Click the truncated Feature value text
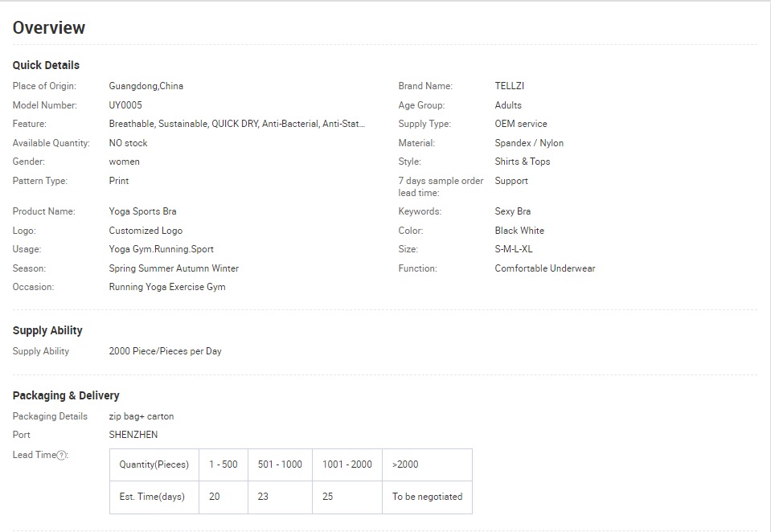This screenshot has height=532, width=771. pyautogui.click(x=236, y=124)
